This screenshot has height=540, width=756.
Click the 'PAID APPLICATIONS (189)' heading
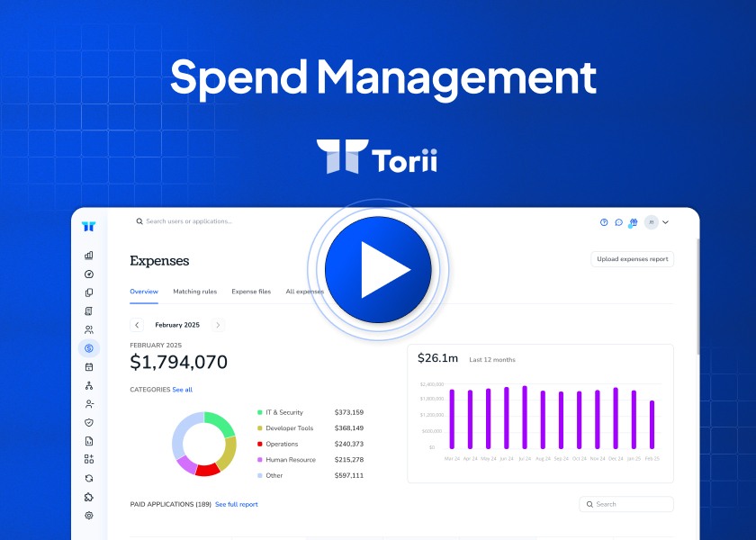tap(171, 504)
